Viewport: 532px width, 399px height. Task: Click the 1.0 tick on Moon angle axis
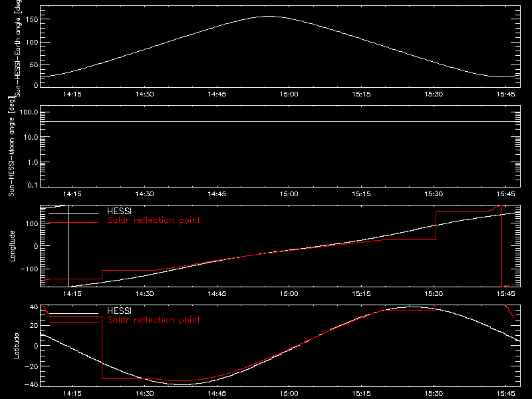pyautogui.click(x=33, y=162)
